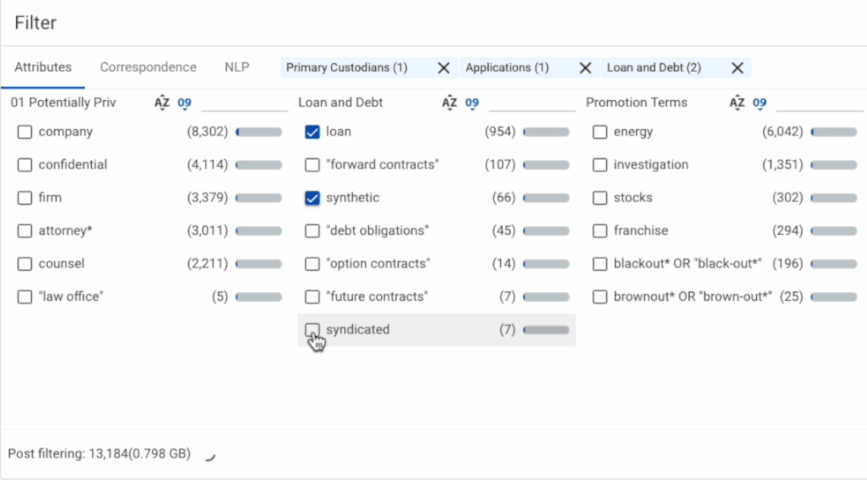This screenshot has width=867, height=480.
Task: Check the confidential term checkbox
Action: [25, 165]
